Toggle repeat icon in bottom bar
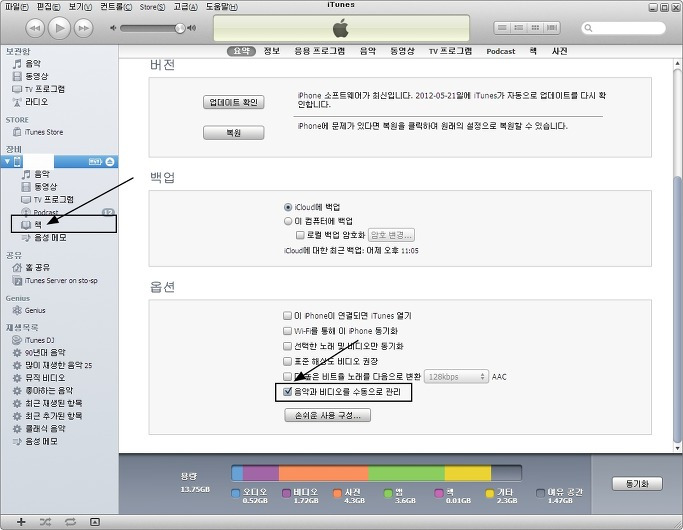Image resolution: width=683 pixels, height=530 pixels. point(70,522)
